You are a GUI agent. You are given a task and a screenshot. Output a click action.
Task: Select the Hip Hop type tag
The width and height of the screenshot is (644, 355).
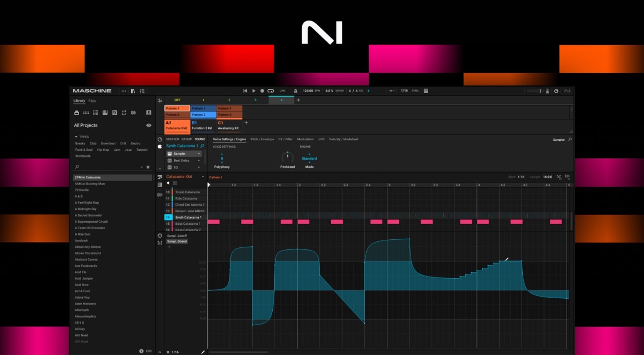[x=103, y=150]
